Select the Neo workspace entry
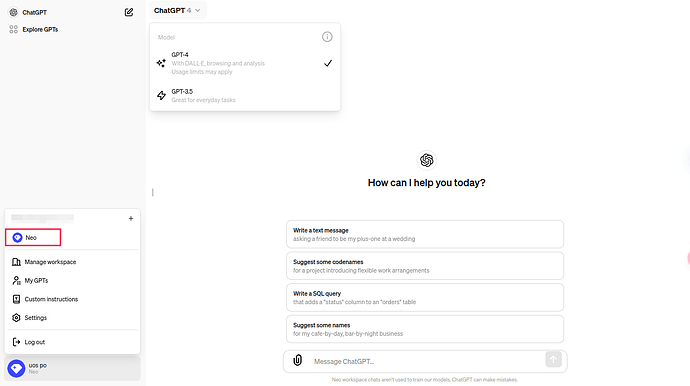Viewport: 690px width, 386px height. 33,238
